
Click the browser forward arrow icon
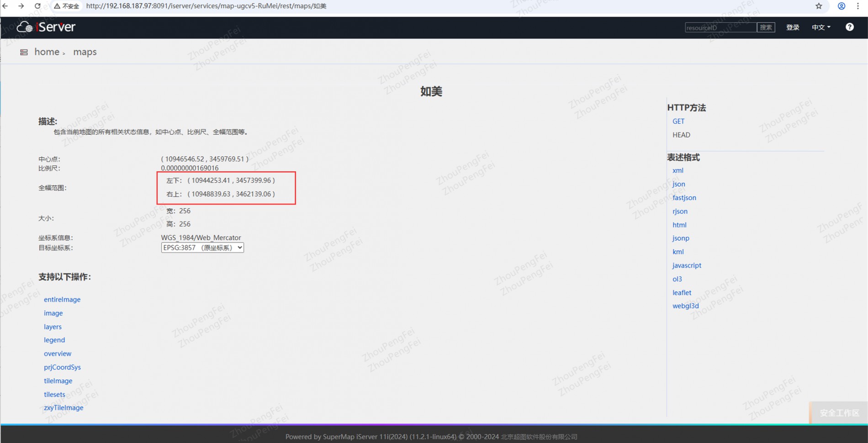[21, 6]
